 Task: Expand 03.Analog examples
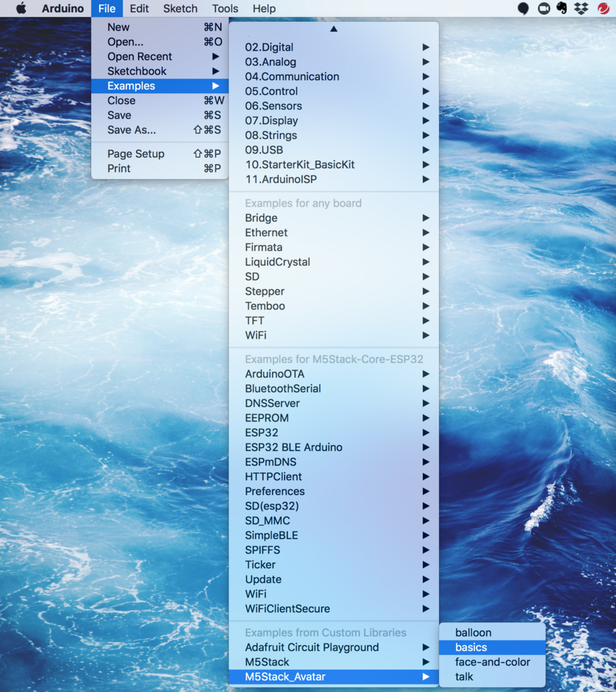(x=334, y=61)
